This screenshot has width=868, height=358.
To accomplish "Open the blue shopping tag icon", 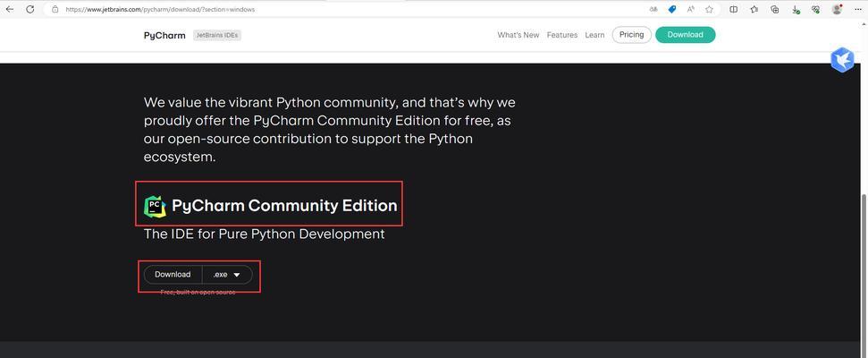I will pos(672,10).
